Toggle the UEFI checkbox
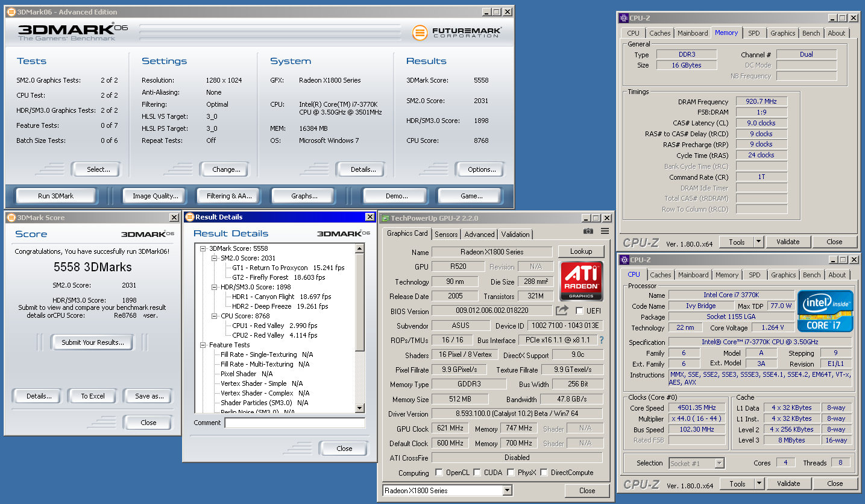The width and height of the screenshot is (865, 504). [x=579, y=311]
